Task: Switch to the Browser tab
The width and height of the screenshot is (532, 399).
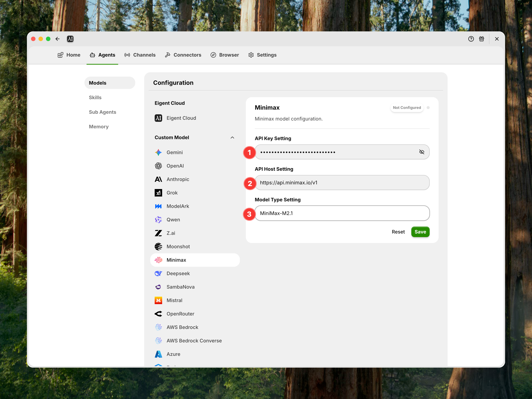Action: tap(225, 55)
